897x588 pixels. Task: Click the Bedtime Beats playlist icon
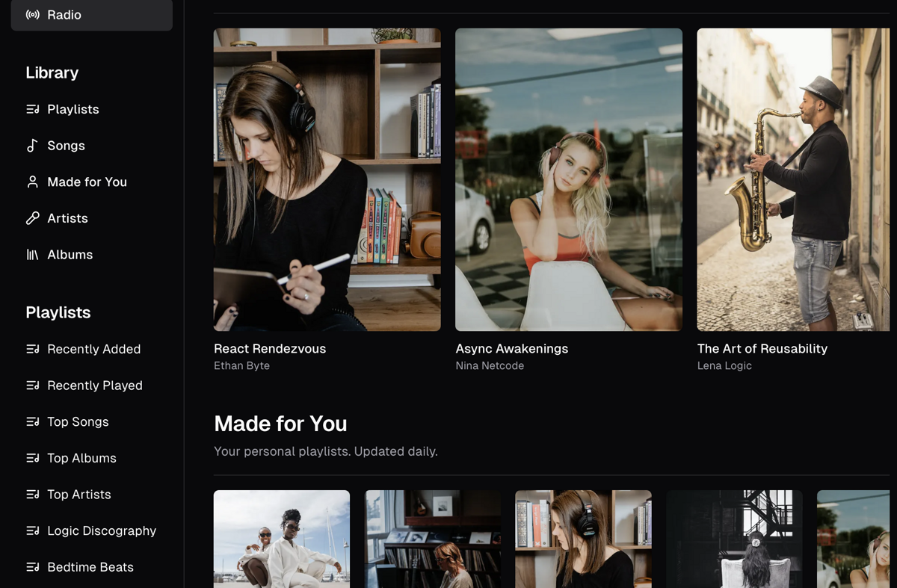coord(33,567)
